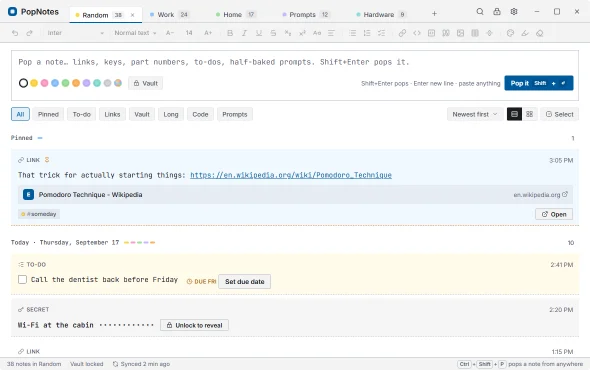Show only Vault notes filter
The height and width of the screenshot is (370, 590).
tap(142, 114)
